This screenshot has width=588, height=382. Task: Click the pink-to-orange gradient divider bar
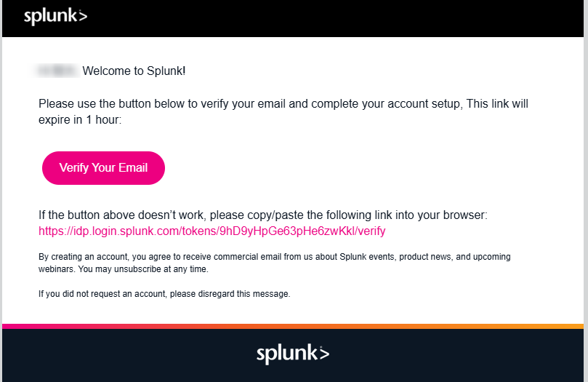pyautogui.click(x=294, y=326)
